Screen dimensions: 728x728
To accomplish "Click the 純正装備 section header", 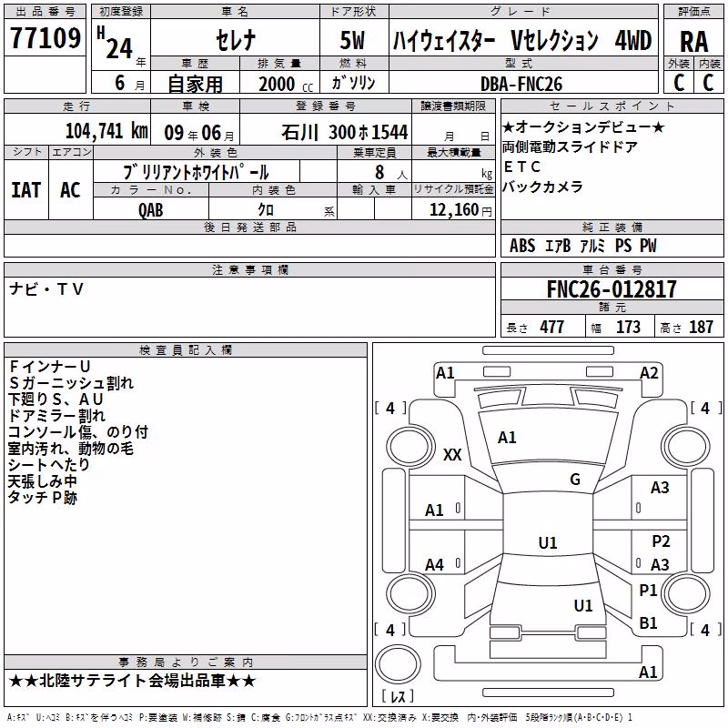I will (612, 227).
